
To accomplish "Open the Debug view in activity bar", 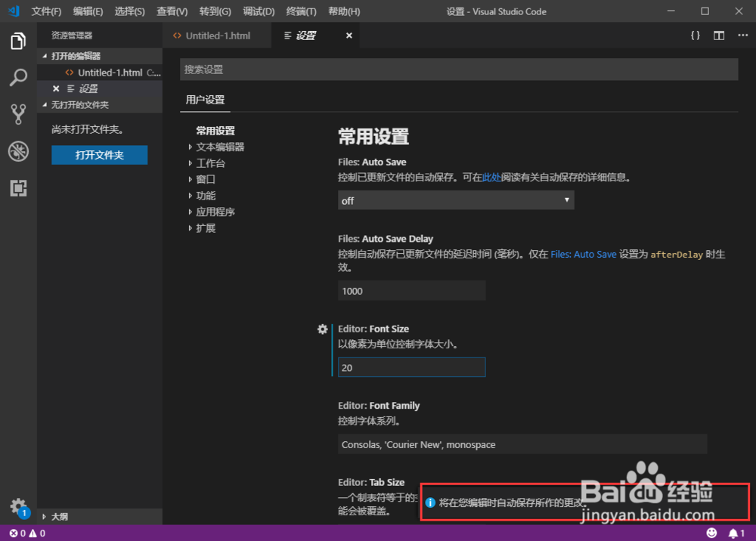I will tap(18, 151).
